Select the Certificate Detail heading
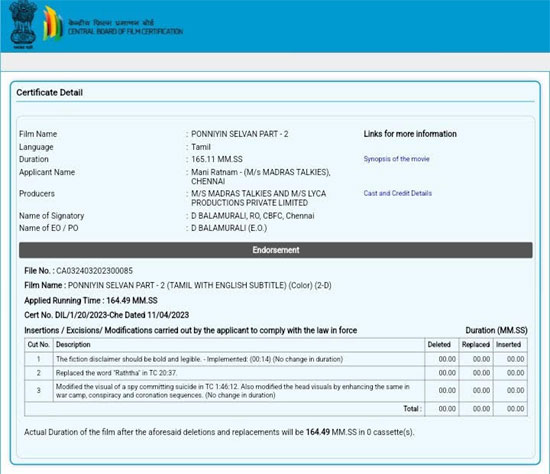550x474 pixels. 49,93
